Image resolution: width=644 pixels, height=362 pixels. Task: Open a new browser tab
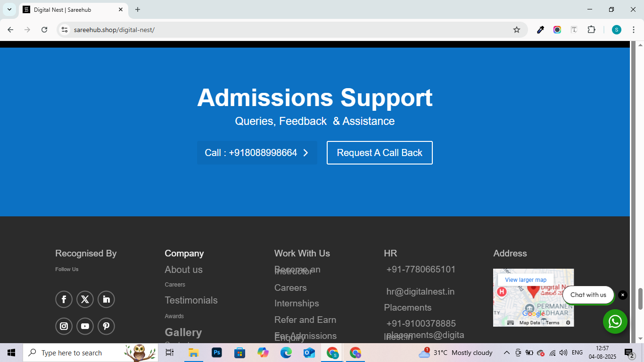138,9
